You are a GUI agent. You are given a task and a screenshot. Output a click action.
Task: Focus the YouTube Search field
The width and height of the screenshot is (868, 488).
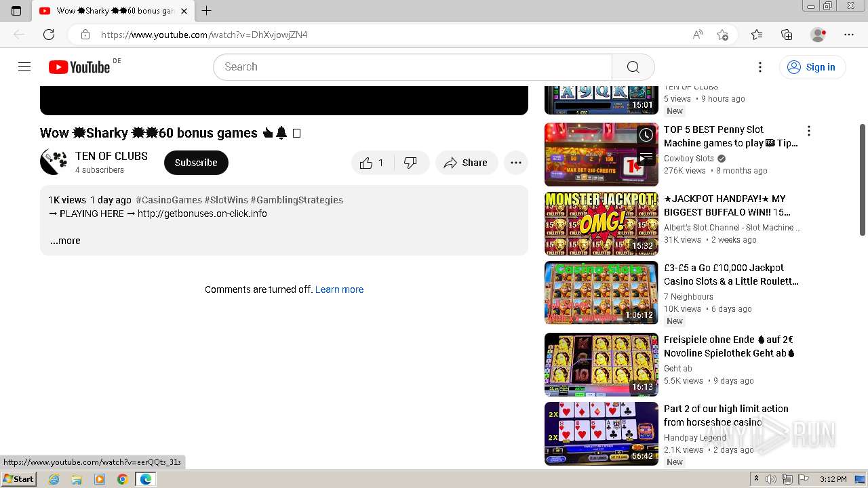click(413, 67)
